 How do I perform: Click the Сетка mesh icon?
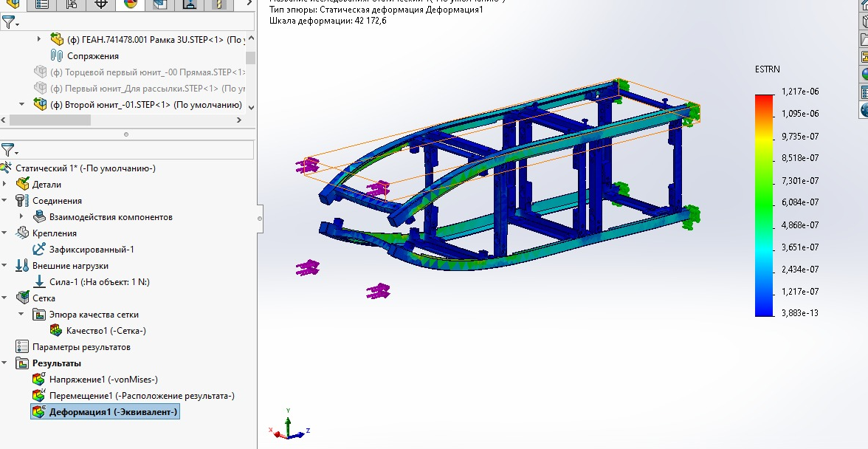tap(23, 298)
